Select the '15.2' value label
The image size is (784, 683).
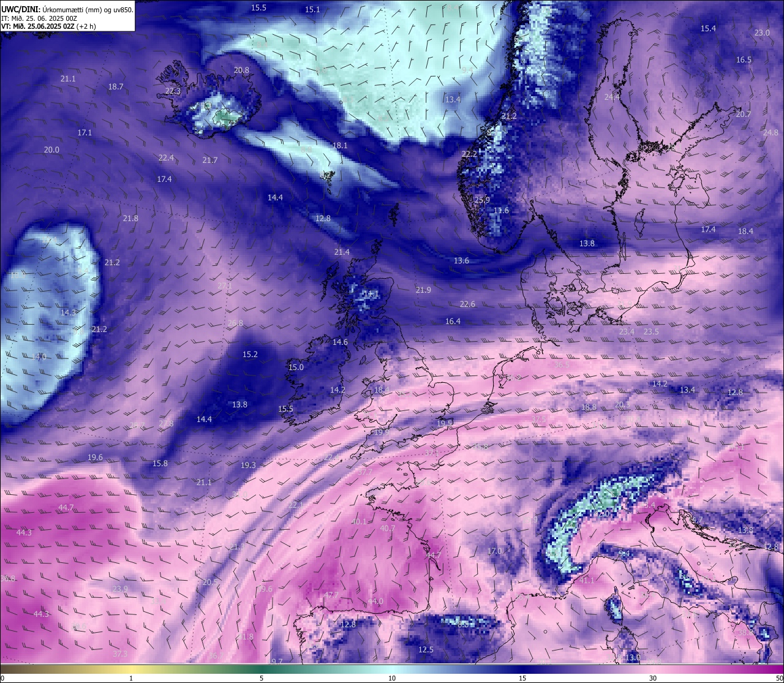tap(250, 354)
